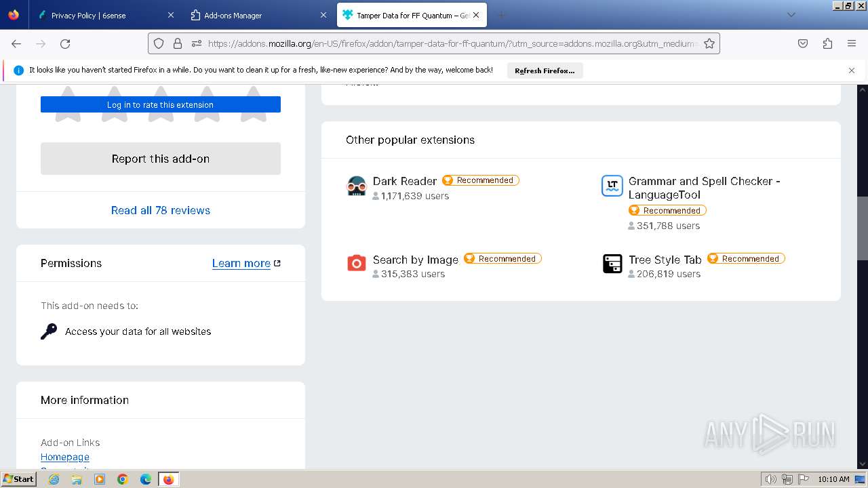Image resolution: width=868 pixels, height=488 pixels.
Task: Open Dark Reader extension link
Action: click(405, 181)
